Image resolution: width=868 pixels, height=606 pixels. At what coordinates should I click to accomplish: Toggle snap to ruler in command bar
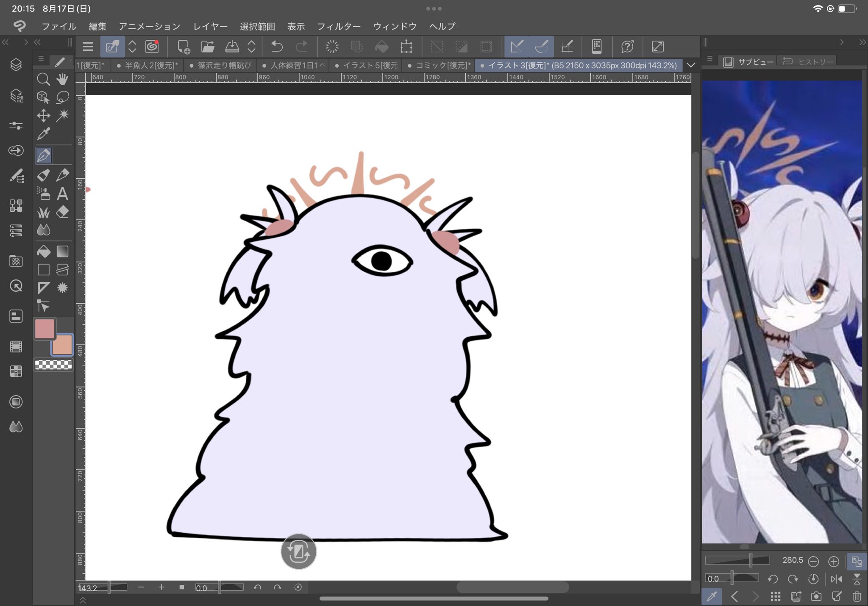[x=517, y=47]
